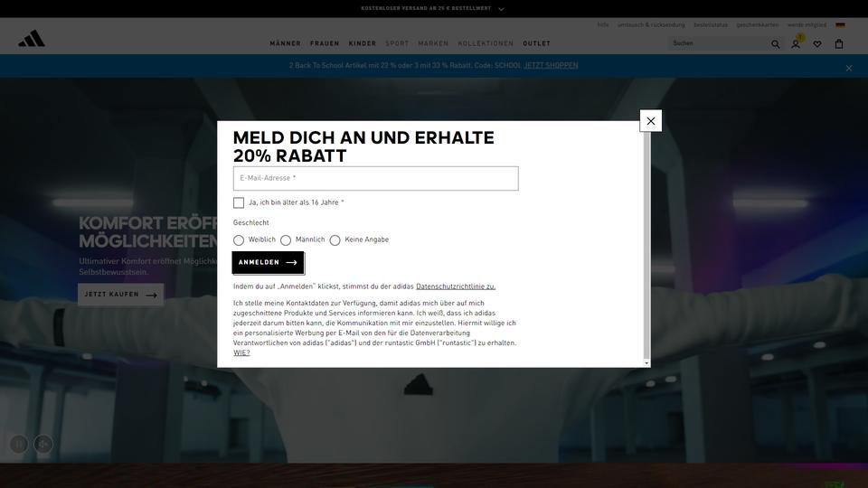Click the ANMELDEN button

point(268,262)
